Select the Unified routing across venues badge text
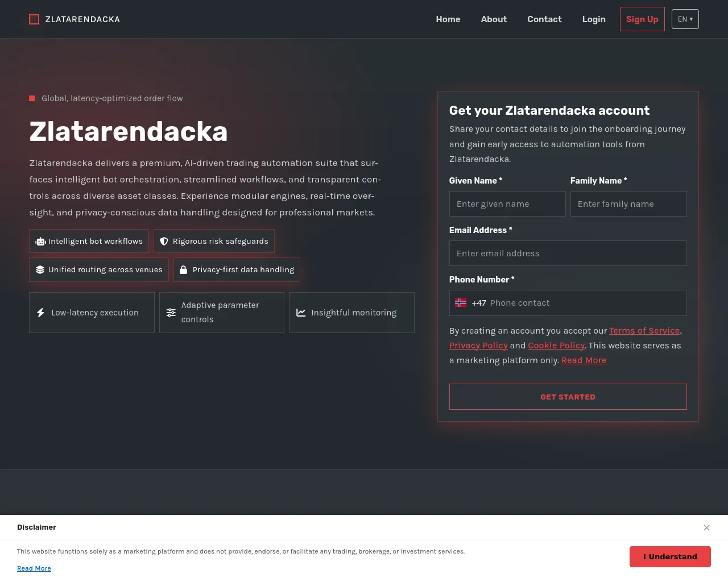728x582 pixels. 105,270
